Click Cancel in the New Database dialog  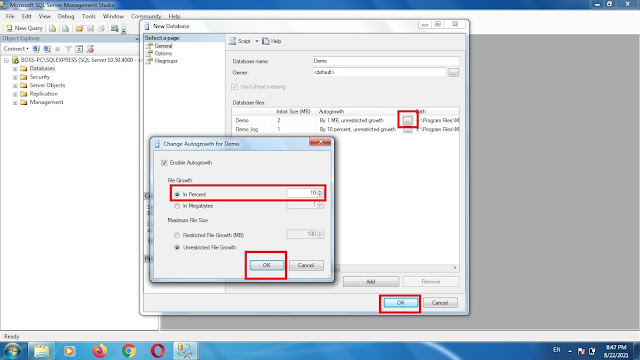pyautogui.click(x=440, y=303)
